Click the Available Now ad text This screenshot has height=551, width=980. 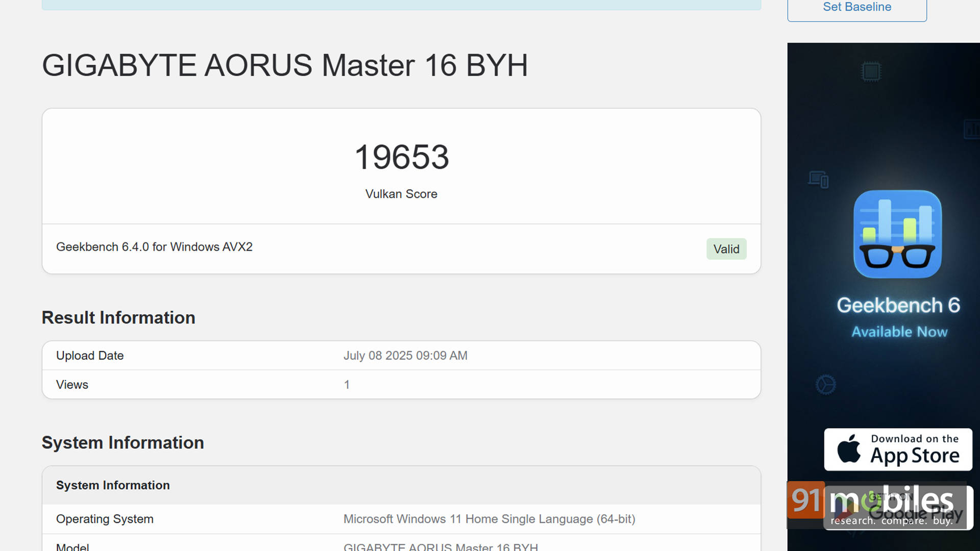(899, 332)
